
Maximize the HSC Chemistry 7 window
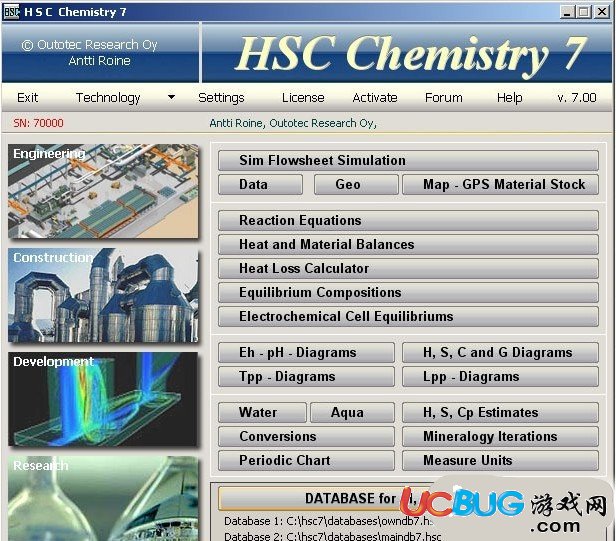pos(583,12)
